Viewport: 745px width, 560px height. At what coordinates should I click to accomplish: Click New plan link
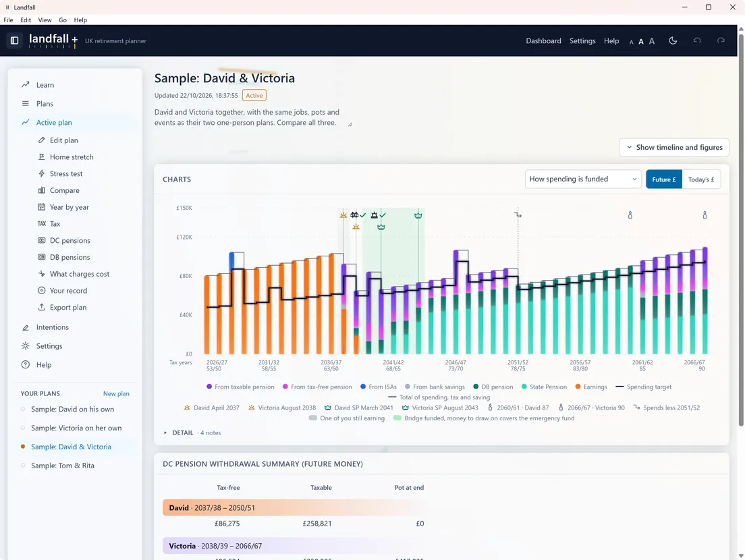tap(116, 394)
